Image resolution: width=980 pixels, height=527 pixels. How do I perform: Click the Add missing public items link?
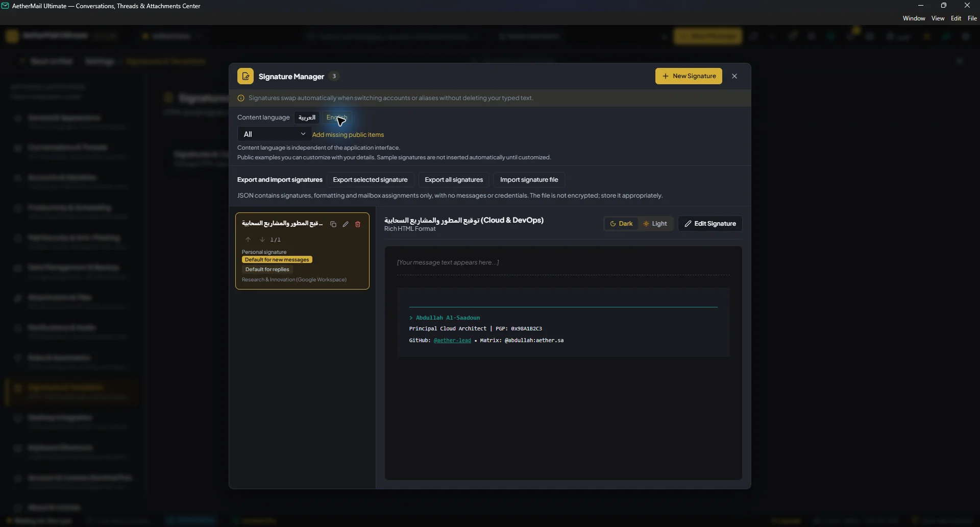point(348,135)
